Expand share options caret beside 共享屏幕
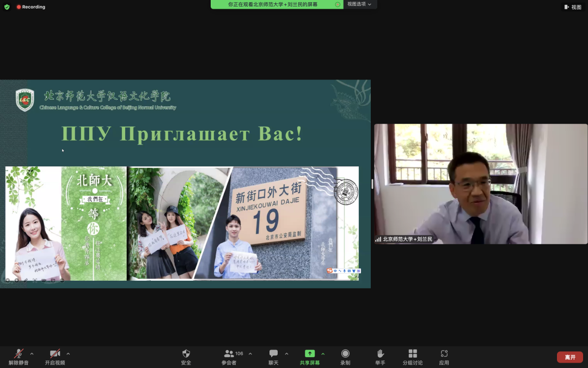The image size is (588, 368). (323, 354)
